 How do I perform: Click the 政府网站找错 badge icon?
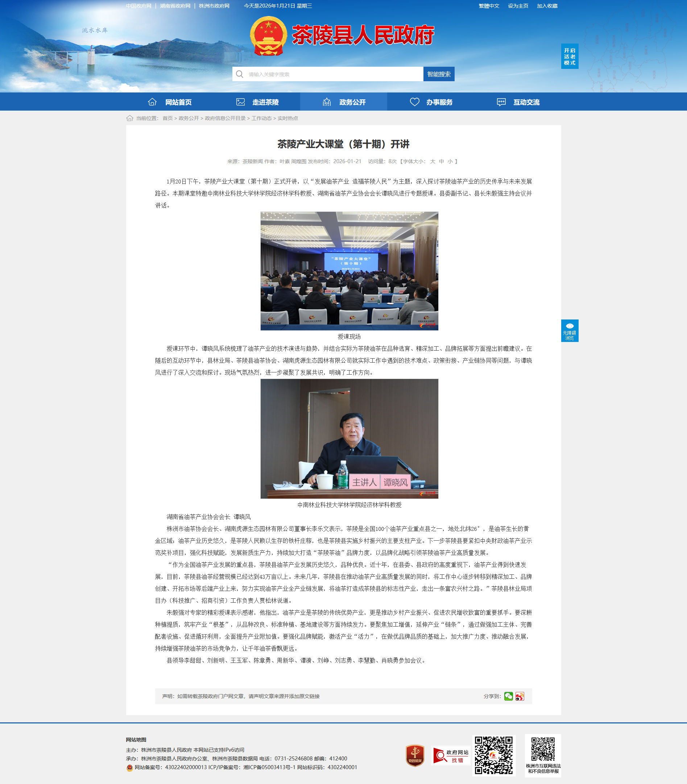451,756
